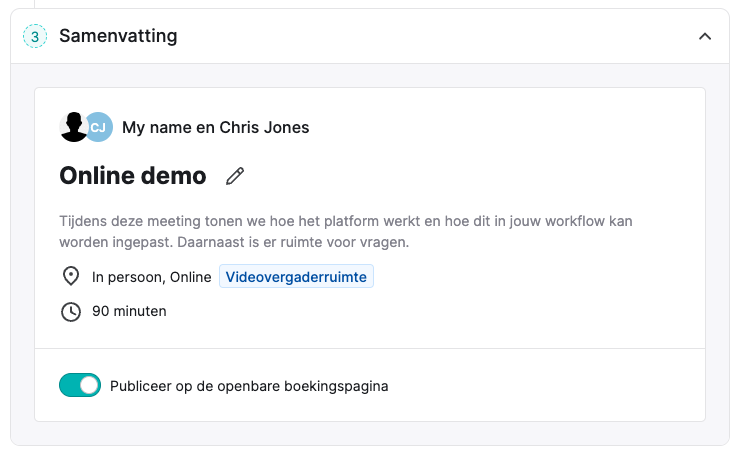Click the Samenvatting section heading
The height and width of the screenshot is (457, 743).
tap(118, 36)
